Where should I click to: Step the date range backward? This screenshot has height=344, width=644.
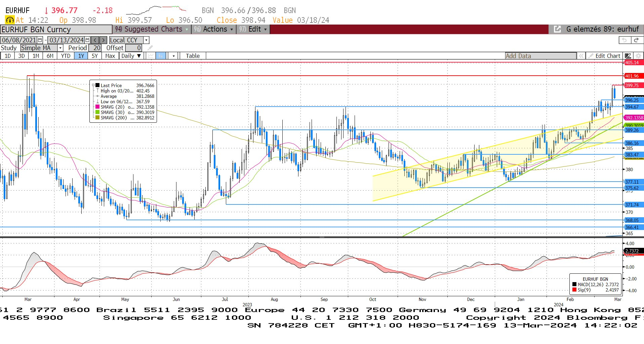(x=95, y=40)
